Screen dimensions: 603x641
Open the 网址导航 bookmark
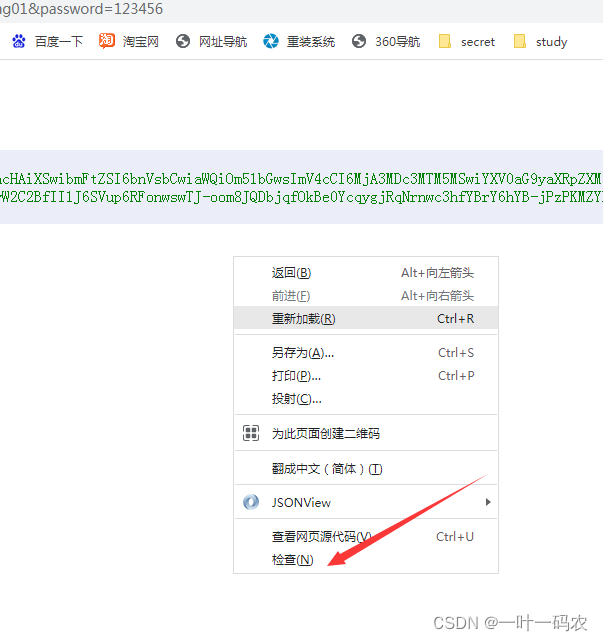click(x=223, y=42)
